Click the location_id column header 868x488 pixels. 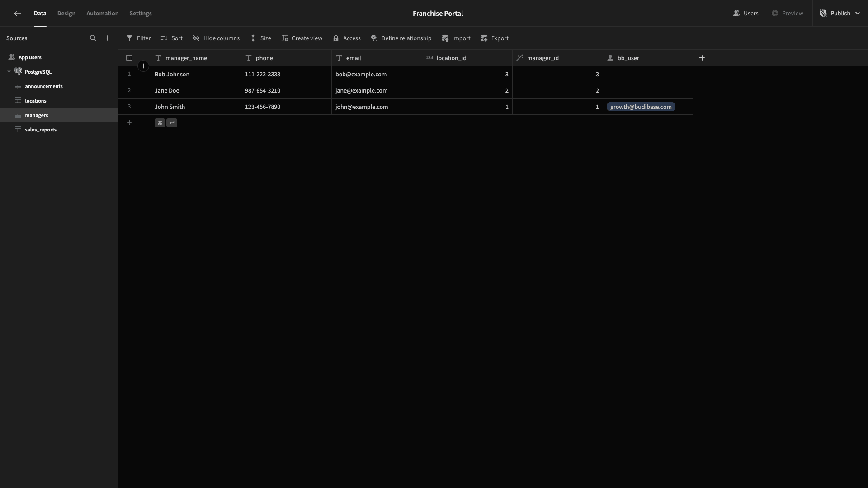[x=467, y=58]
